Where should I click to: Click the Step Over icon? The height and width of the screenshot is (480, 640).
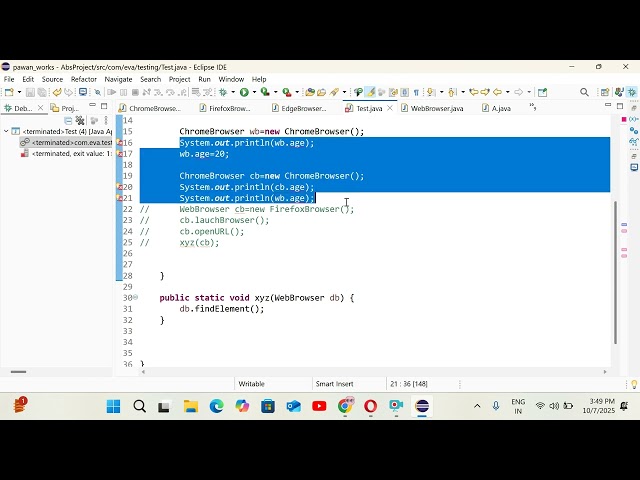[171, 92]
